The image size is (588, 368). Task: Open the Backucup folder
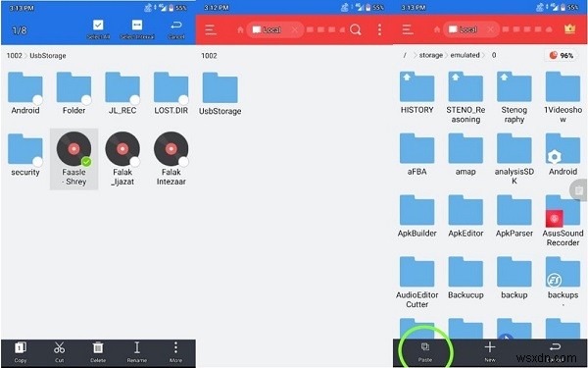[x=465, y=278]
